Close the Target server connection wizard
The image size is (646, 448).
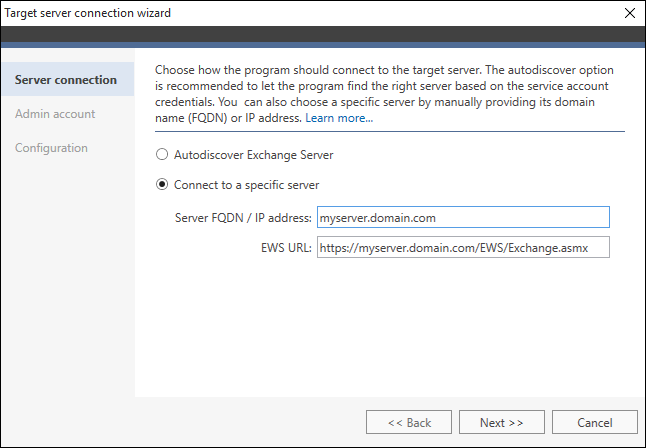[x=630, y=13]
